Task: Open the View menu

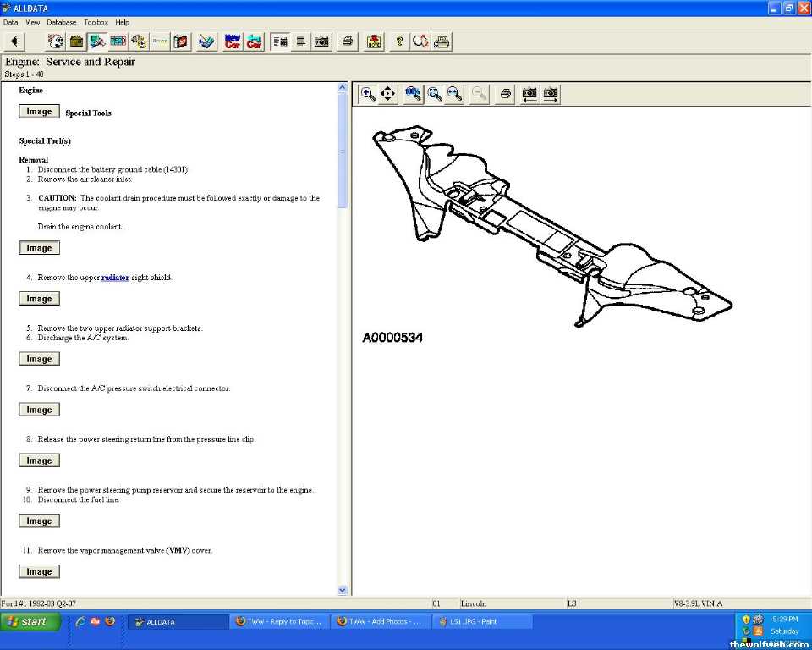Action: (33, 22)
